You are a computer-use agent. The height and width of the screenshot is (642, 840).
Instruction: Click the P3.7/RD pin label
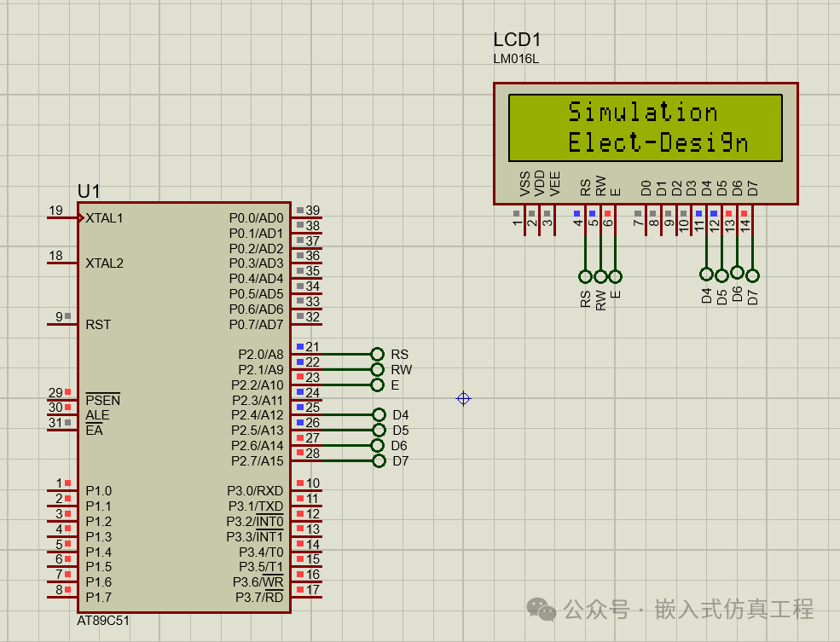click(259, 597)
